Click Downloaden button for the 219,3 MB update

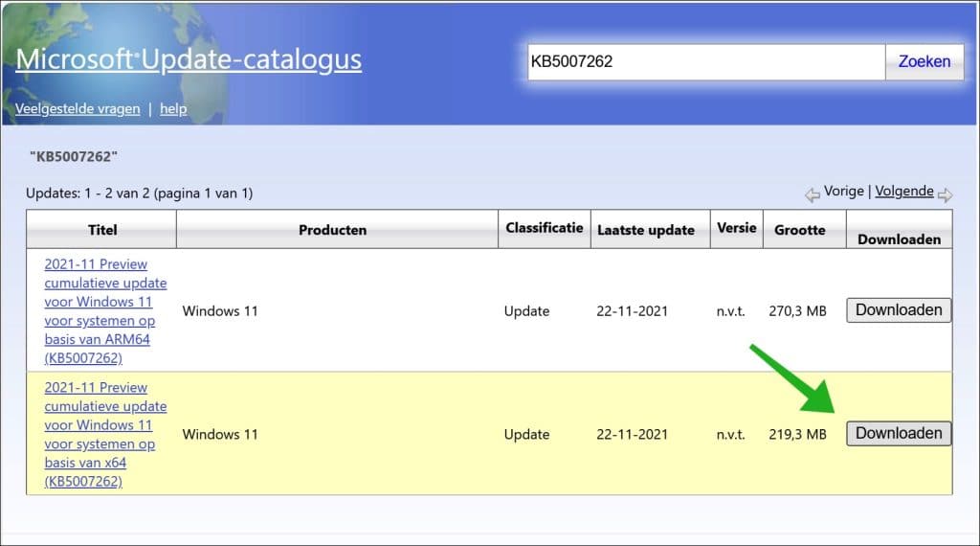click(899, 433)
